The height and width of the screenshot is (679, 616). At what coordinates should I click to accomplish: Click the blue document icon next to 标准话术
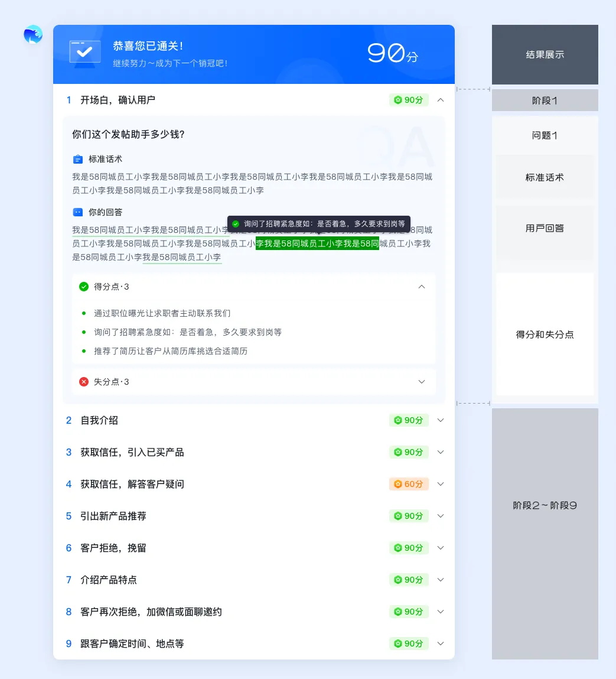77,158
